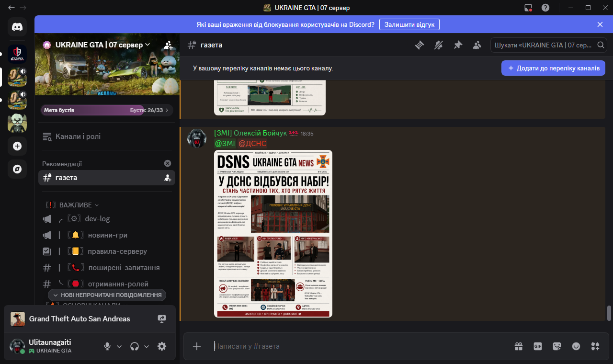Click search magnifier icon
This screenshot has width=613, height=364.
coord(601,45)
